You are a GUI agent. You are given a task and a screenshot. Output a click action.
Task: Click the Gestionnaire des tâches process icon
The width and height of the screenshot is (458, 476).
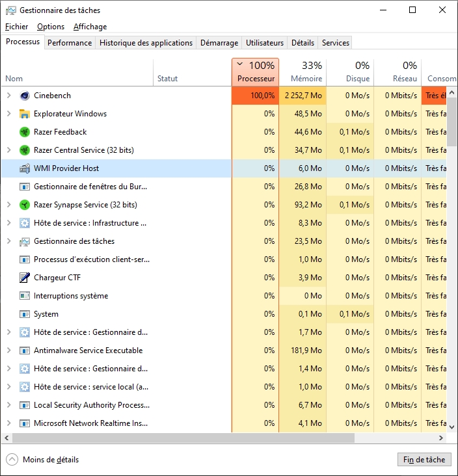(25, 241)
